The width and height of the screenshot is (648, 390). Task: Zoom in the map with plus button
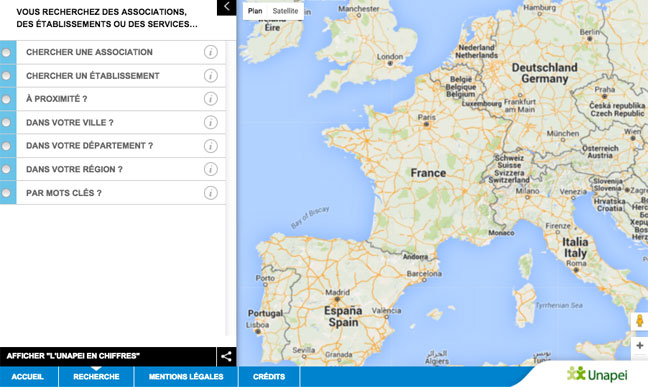point(640,345)
